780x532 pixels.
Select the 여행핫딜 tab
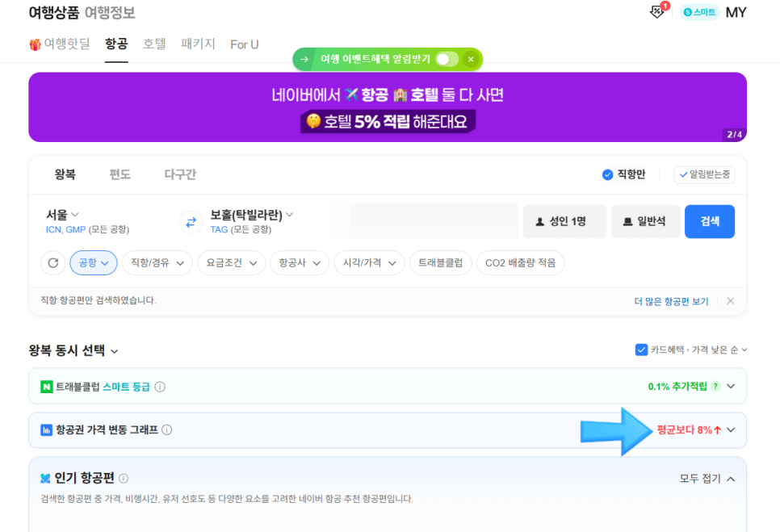point(60,44)
